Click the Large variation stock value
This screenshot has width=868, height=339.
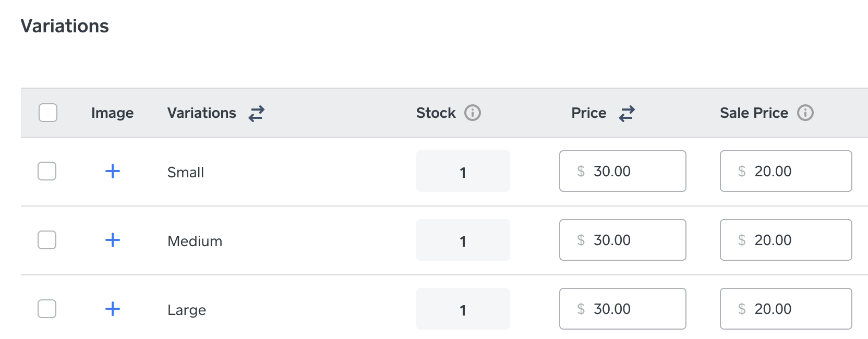click(463, 309)
